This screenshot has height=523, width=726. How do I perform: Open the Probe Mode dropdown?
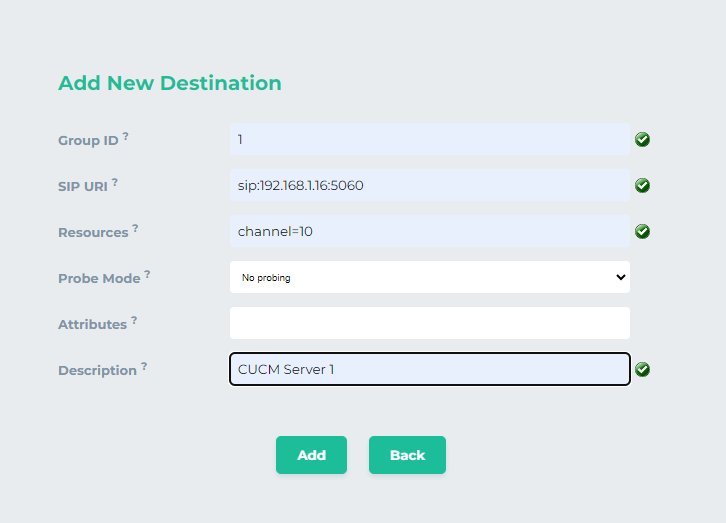429,278
